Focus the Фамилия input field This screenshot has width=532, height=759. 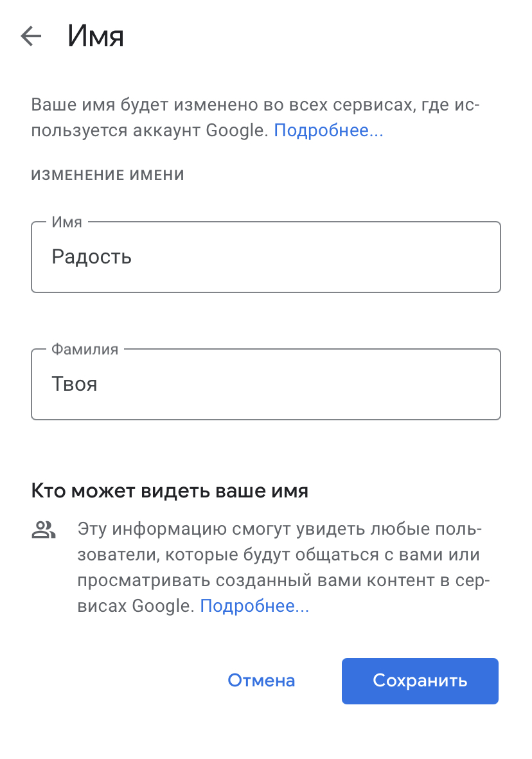click(265, 384)
